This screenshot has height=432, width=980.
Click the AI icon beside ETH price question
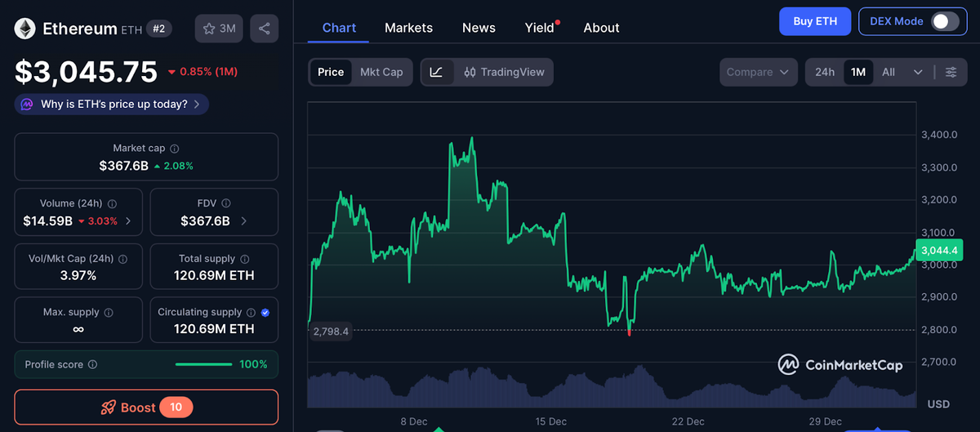(27, 105)
